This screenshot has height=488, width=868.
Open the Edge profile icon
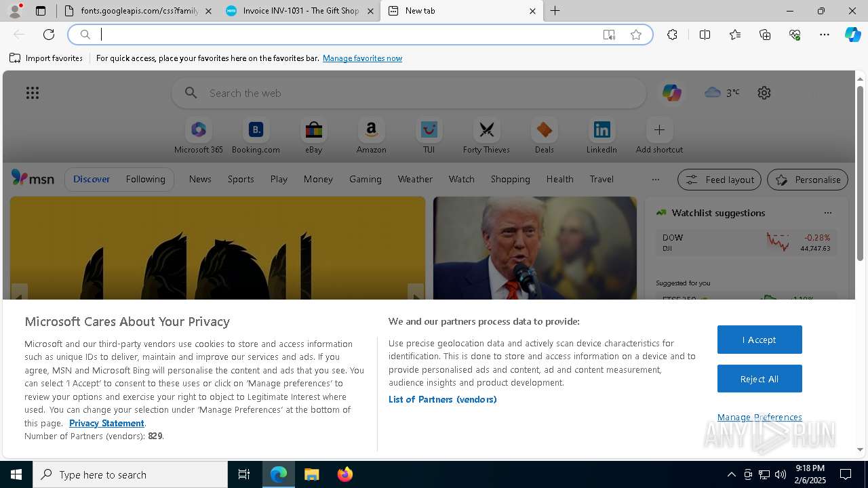(x=14, y=11)
